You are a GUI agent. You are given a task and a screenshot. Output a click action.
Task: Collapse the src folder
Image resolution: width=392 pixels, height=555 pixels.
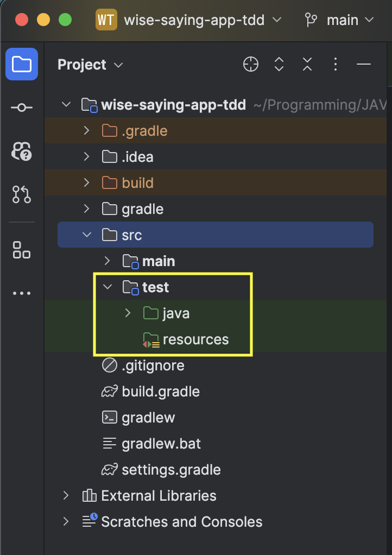pos(87,235)
